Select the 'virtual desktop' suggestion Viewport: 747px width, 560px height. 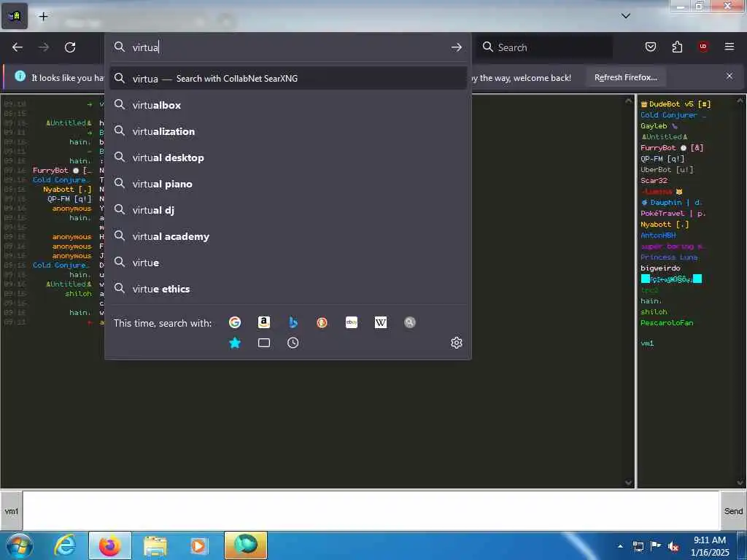288,157
